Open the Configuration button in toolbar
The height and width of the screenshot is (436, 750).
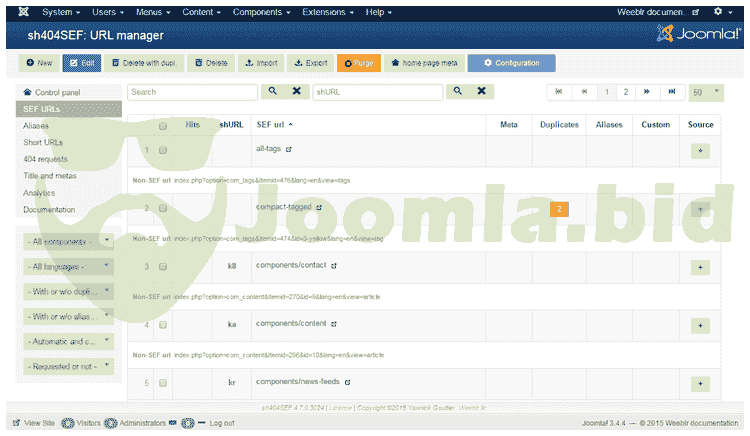[512, 63]
